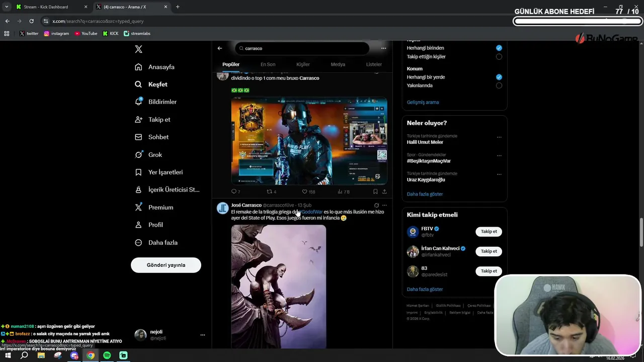This screenshot has height=362, width=644.
Task: Open #GodofWar hashtag link
Action: click(310, 212)
